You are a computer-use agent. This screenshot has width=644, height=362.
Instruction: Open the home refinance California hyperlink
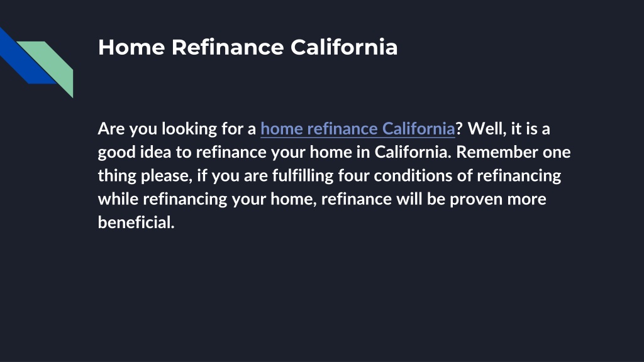click(358, 129)
